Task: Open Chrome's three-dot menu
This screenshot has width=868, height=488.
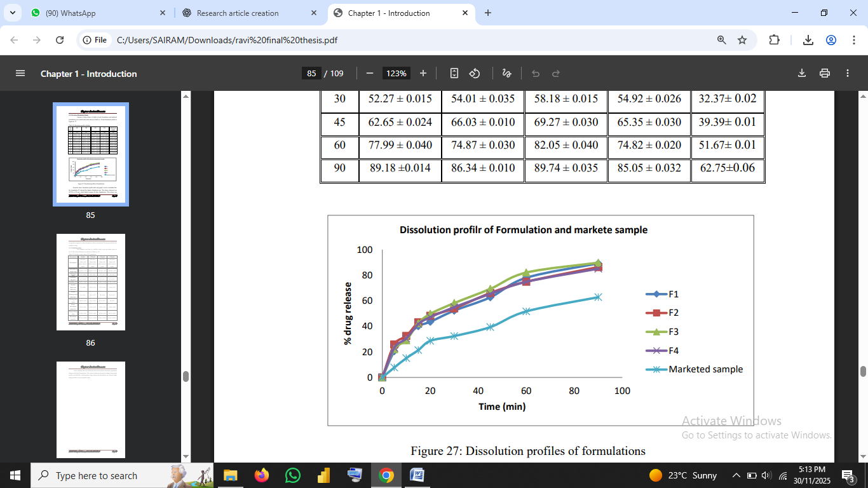Action: 853,40
